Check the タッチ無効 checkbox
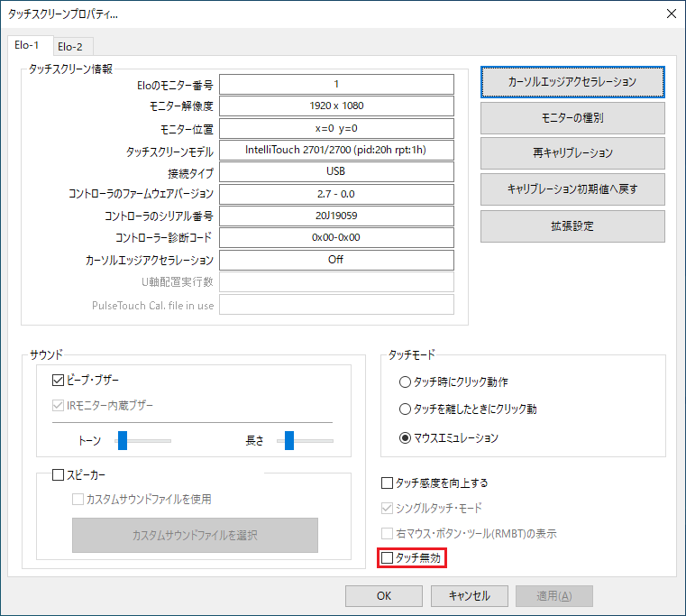Image resolution: width=686 pixels, height=616 pixels. click(388, 558)
